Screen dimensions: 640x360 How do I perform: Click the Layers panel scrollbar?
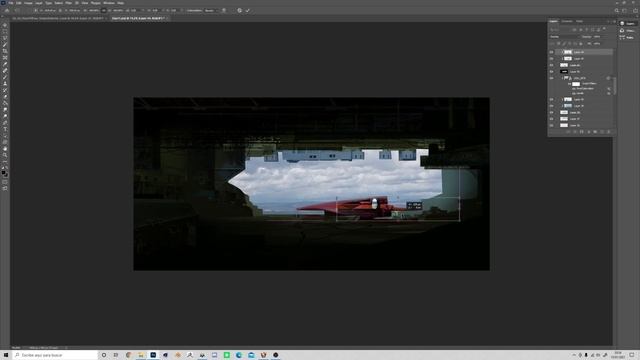[x=614, y=86]
